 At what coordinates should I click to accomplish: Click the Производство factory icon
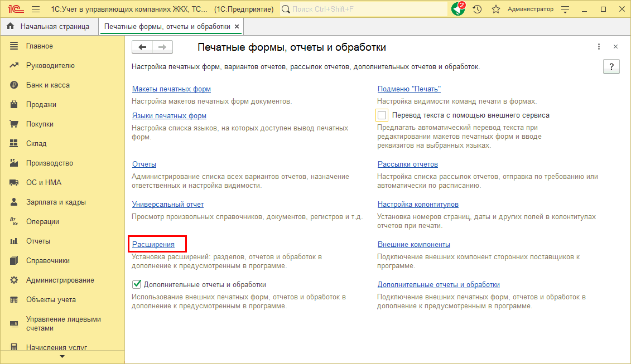(14, 163)
